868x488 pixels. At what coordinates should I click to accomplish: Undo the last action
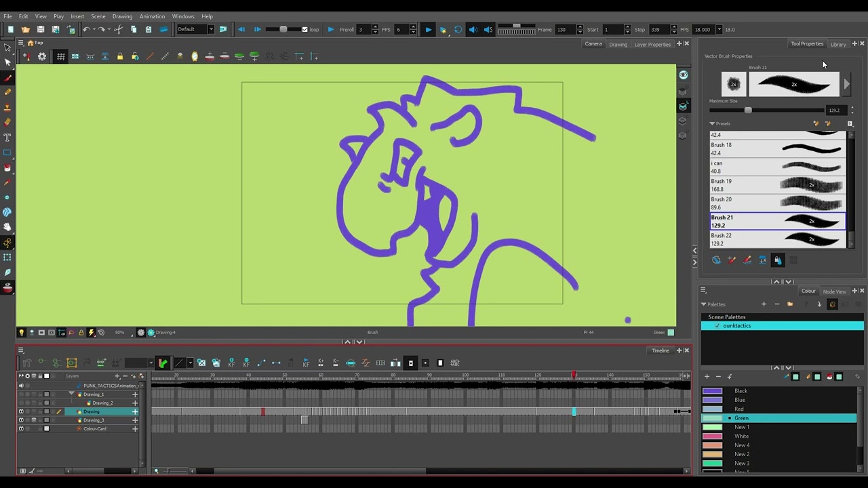click(x=86, y=29)
